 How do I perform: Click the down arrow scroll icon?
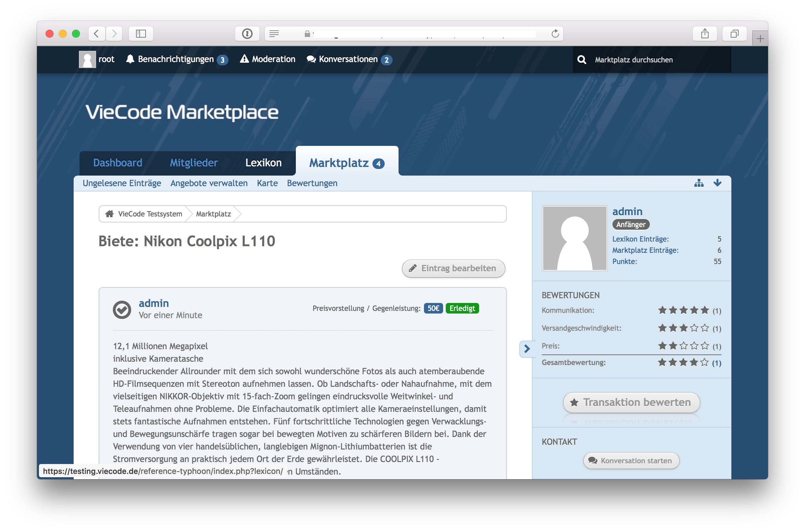click(717, 183)
